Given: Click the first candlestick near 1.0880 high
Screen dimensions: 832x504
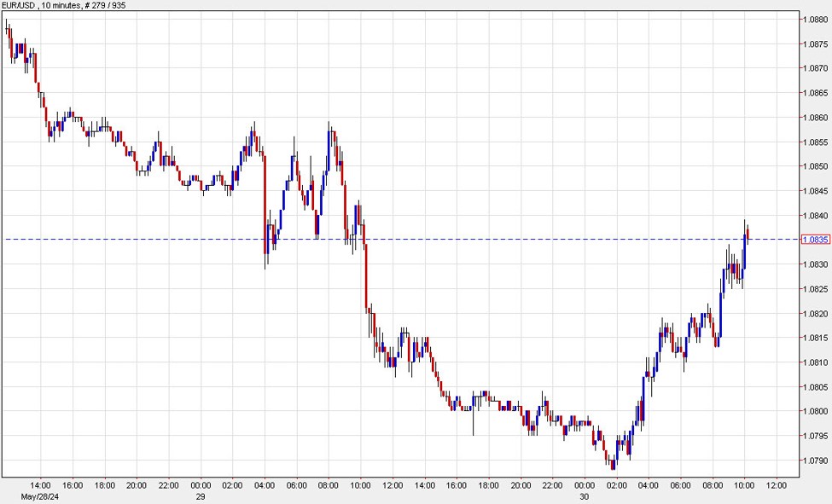Looking at the screenshot, I should [8, 34].
